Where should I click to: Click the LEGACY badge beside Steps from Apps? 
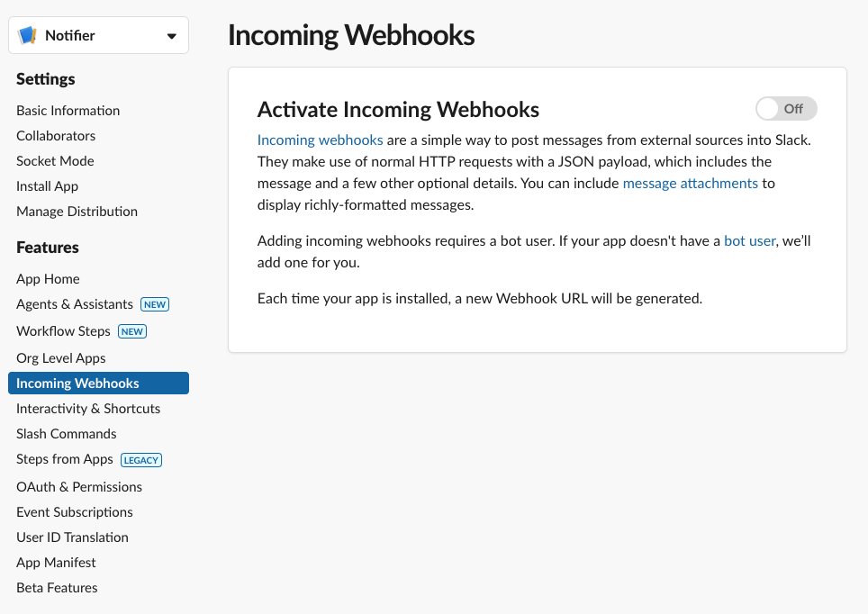point(140,460)
